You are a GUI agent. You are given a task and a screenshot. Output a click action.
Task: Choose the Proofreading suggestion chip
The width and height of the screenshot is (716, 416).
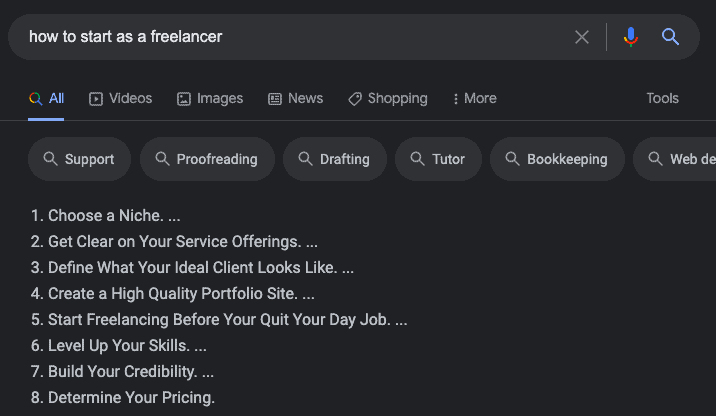click(207, 159)
